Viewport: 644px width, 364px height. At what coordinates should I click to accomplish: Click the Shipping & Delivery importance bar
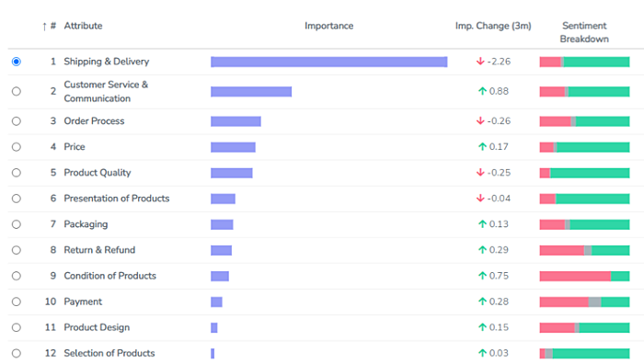[x=329, y=62]
